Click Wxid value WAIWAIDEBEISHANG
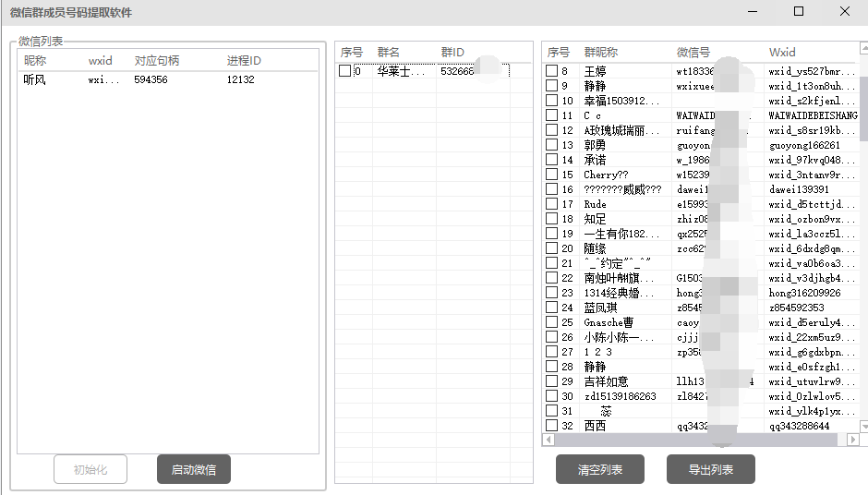Image resolution: width=868 pixels, height=495 pixels. [813, 115]
